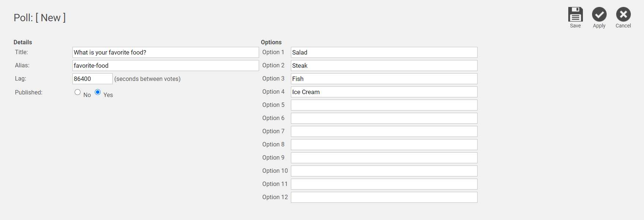This screenshot has height=220, width=644.
Task: Click the Option 4 field with Ice Cream
Action: click(x=384, y=92)
